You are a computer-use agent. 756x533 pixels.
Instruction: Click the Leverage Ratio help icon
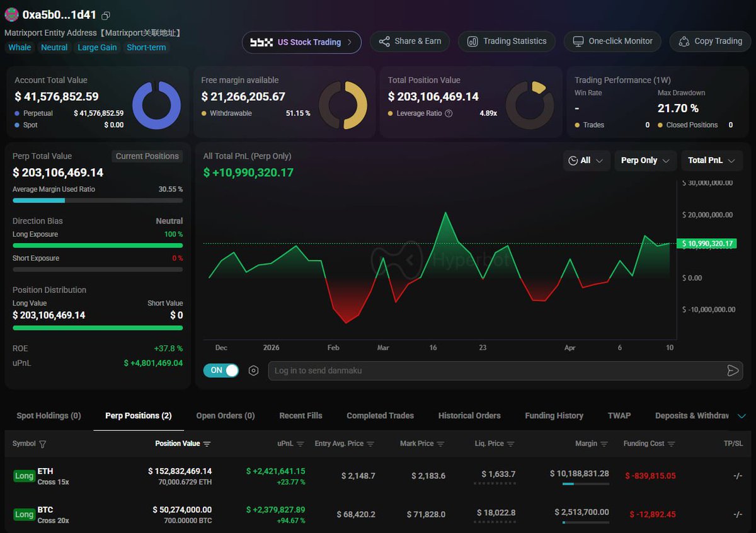449,113
